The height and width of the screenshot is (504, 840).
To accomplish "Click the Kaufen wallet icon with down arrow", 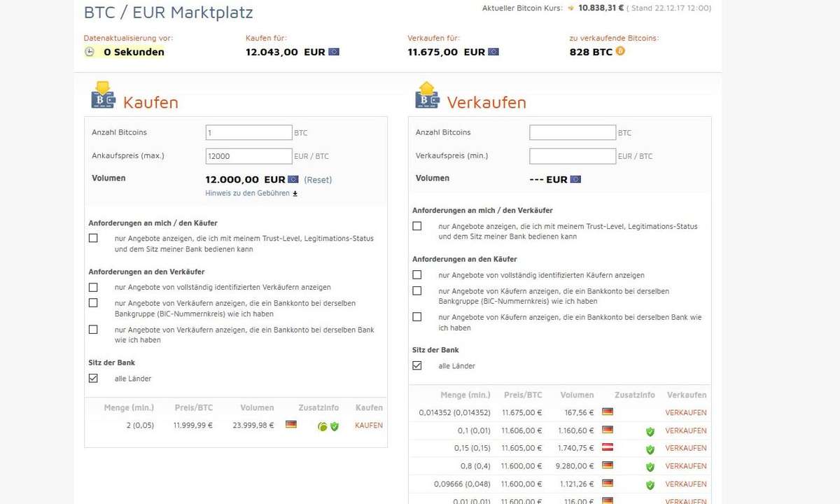I will point(103,94).
